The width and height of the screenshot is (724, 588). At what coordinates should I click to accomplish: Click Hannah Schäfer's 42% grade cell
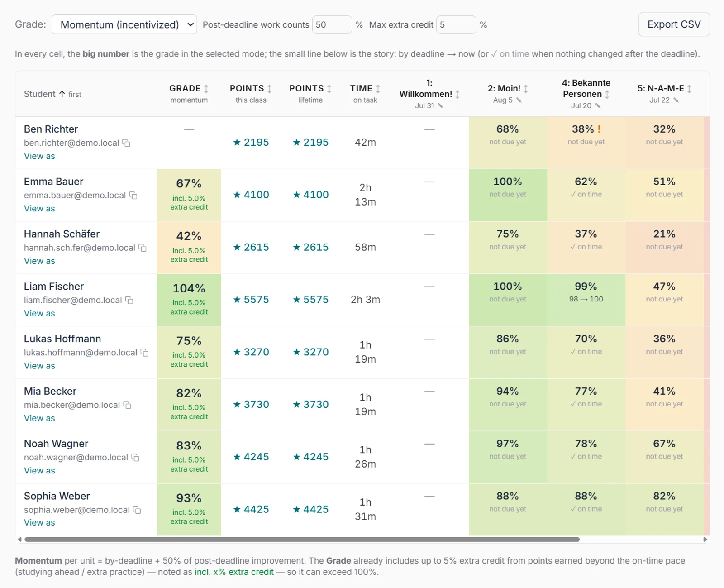click(189, 248)
